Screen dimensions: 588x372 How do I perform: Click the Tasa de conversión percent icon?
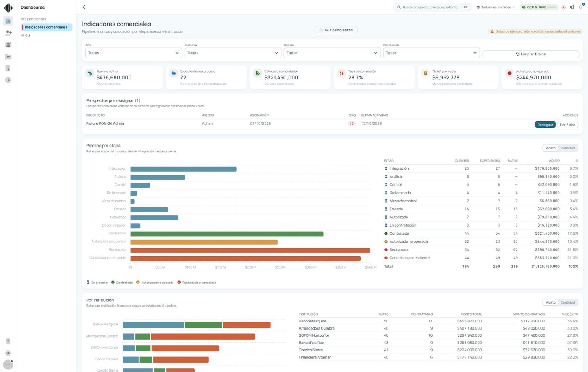(x=341, y=73)
